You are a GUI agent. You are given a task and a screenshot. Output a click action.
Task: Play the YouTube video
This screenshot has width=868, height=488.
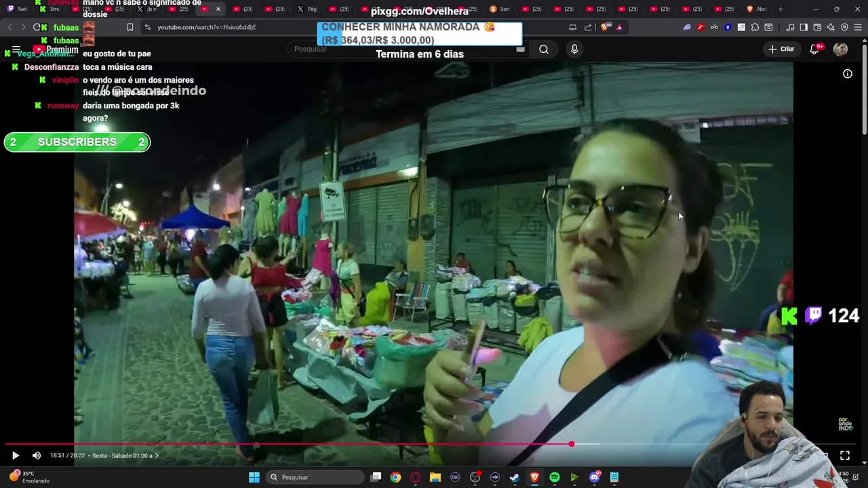click(16, 455)
